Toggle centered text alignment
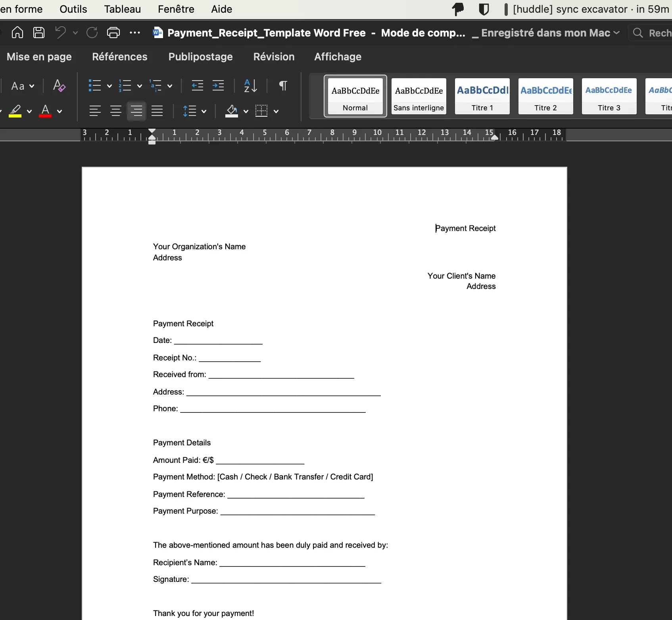 point(115,111)
